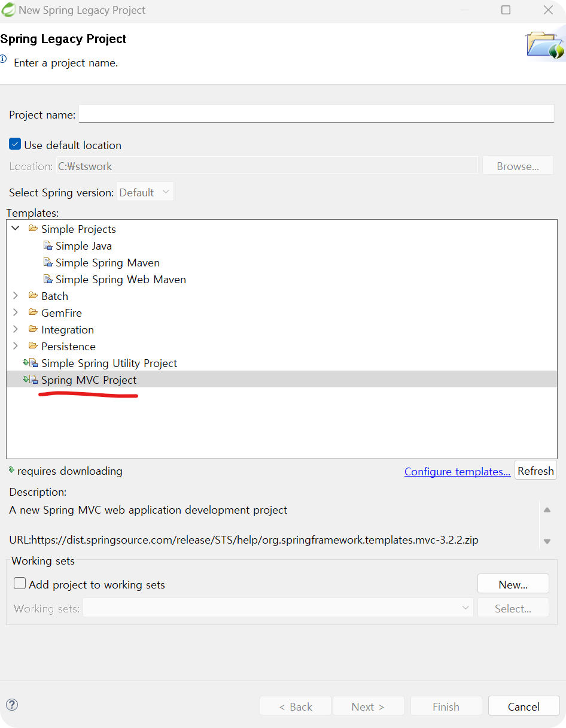Click the New... working set button
Screen dimensions: 566x728
click(513, 584)
